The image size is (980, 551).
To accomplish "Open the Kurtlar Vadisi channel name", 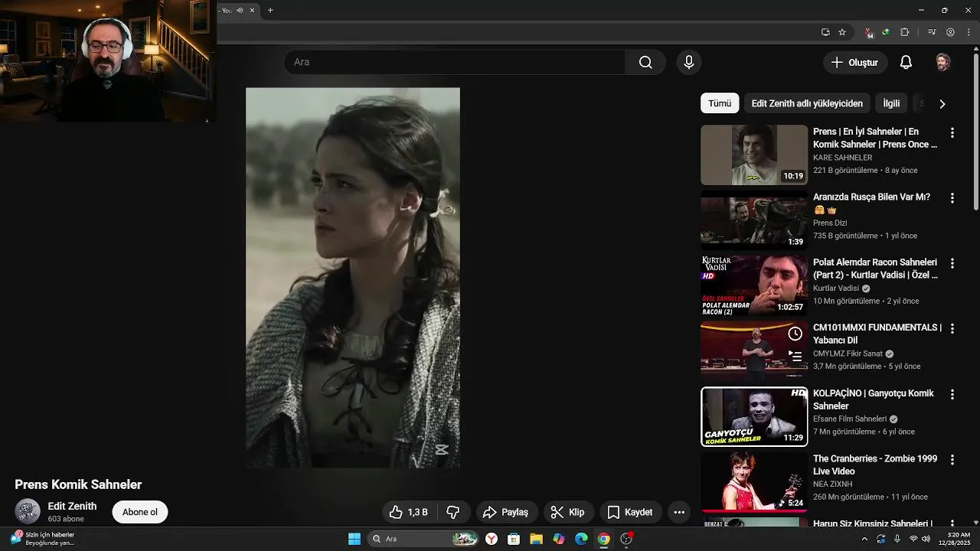I will click(x=836, y=289).
